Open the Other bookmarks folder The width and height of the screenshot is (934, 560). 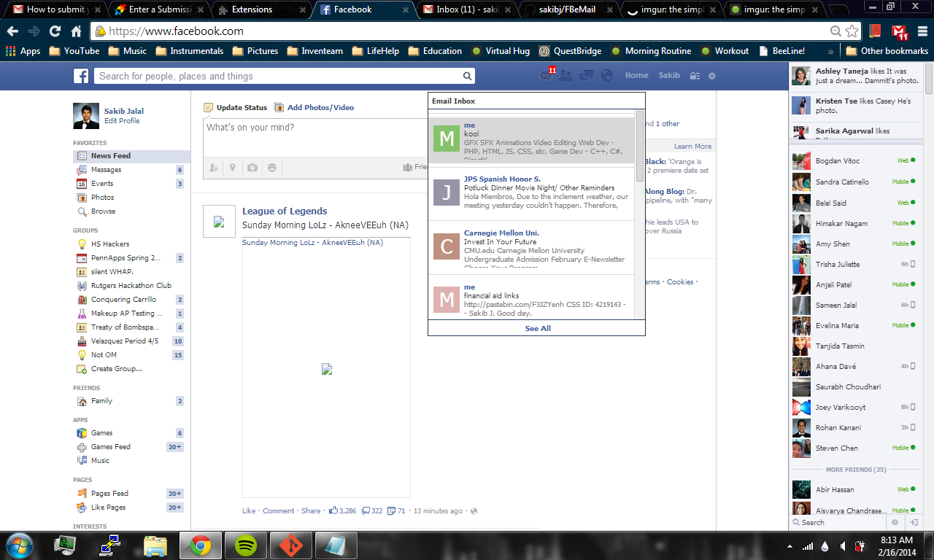point(887,51)
